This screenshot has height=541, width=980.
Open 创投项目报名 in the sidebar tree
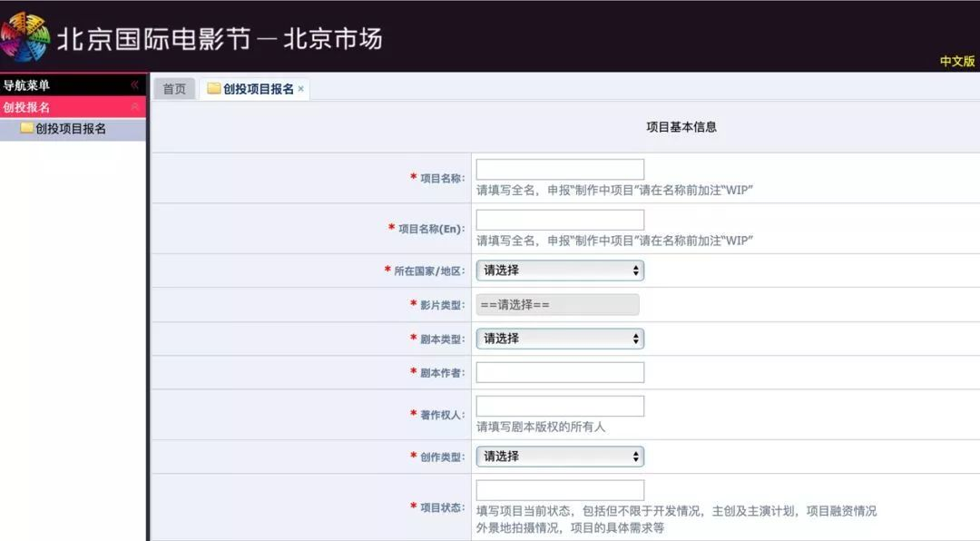71,129
